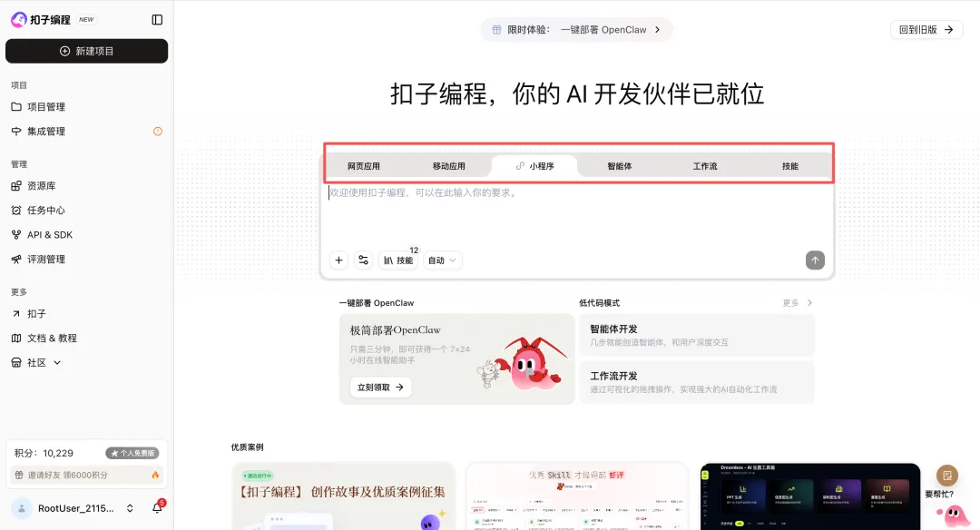Click the 社区 storefront icon
This screenshot has height=530, width=980.
(16, 362)
